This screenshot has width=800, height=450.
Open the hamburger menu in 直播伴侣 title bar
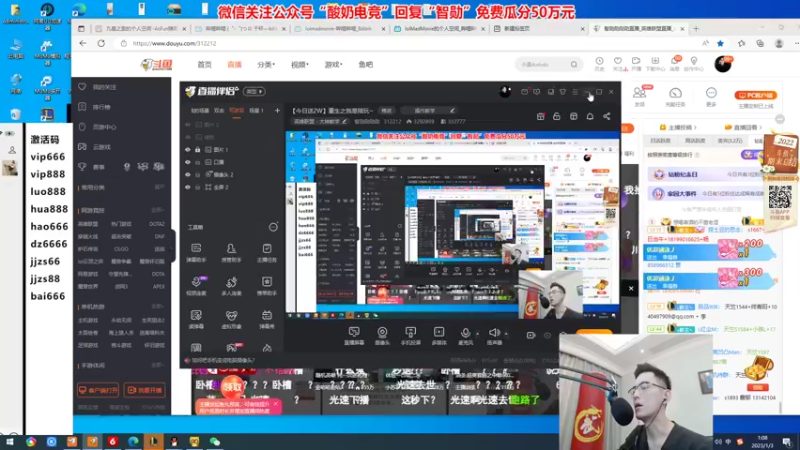[575, 92]
